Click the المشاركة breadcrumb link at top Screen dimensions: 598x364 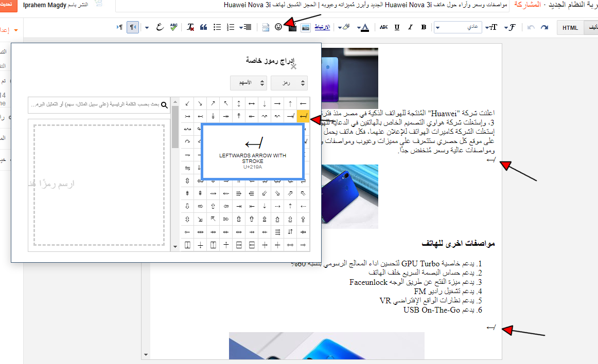point(527,5)
